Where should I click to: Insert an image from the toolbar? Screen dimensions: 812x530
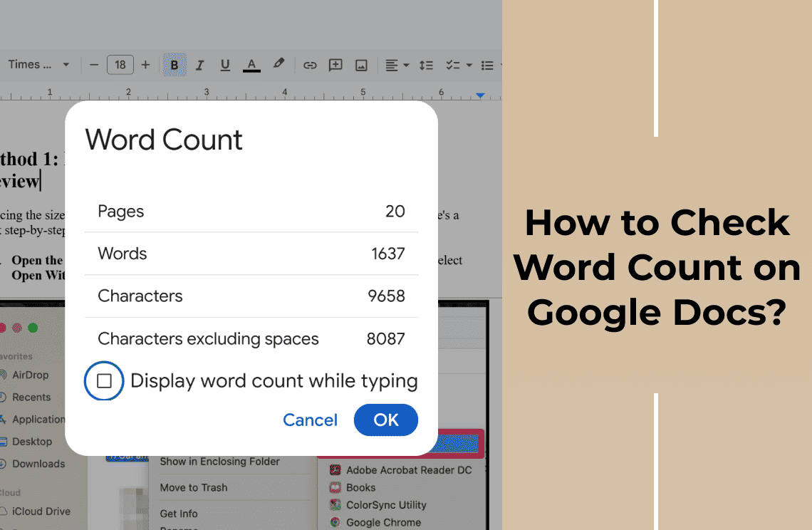(x=361, y=65)
